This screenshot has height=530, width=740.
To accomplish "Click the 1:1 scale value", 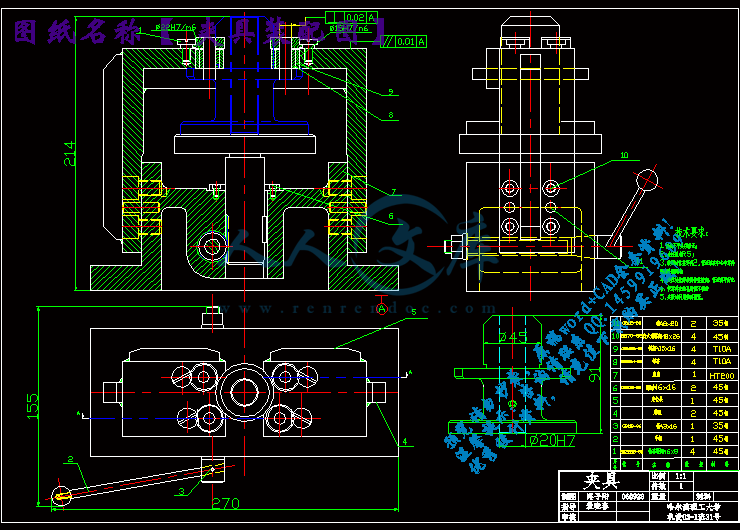I will click(x=680, y=476).
